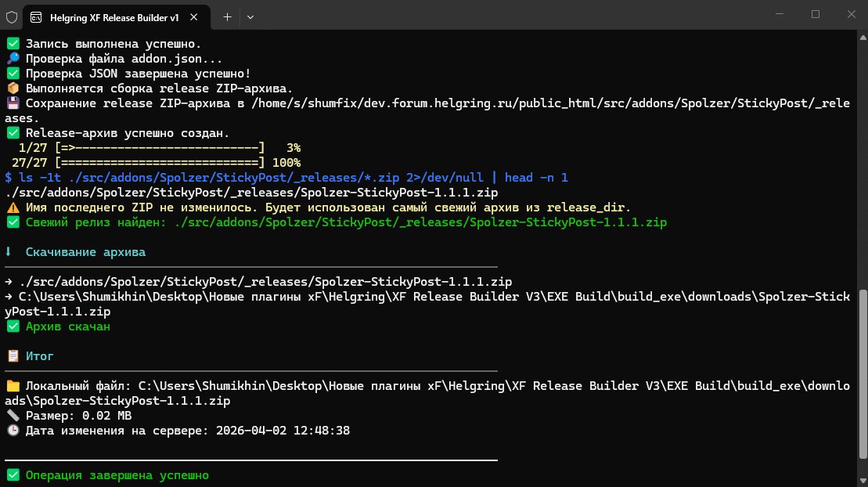Image resolution: width=868 pixels, height=487 pixels.
Task: Open a new terminal tab
Action: coord(227,17)
